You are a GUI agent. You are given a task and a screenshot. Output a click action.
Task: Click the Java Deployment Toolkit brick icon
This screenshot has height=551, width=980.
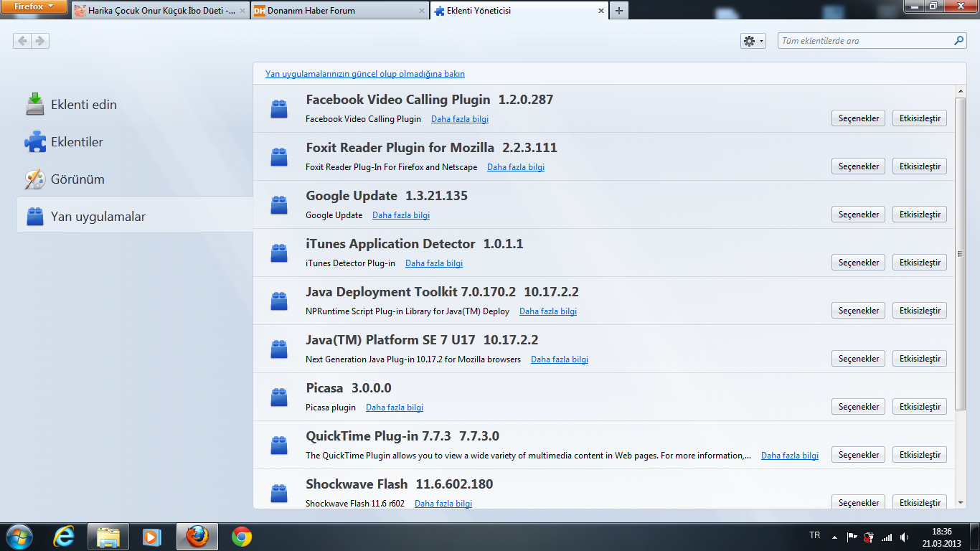click(279, 301)
